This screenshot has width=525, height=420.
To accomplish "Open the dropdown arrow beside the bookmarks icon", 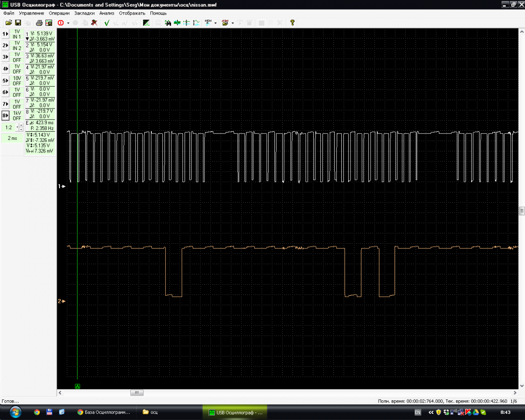I will tap(233, 23).
